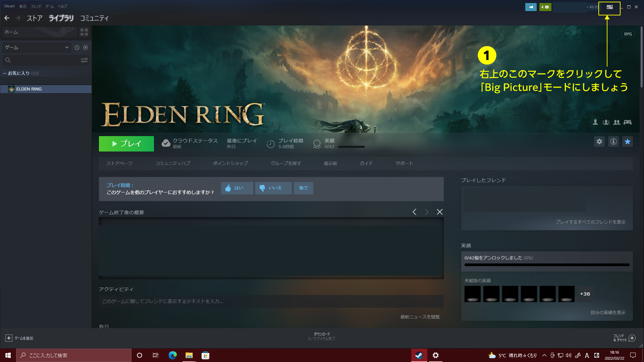Dismiss the post-game summary panel
Screen dimensions: 644x362
439,212
